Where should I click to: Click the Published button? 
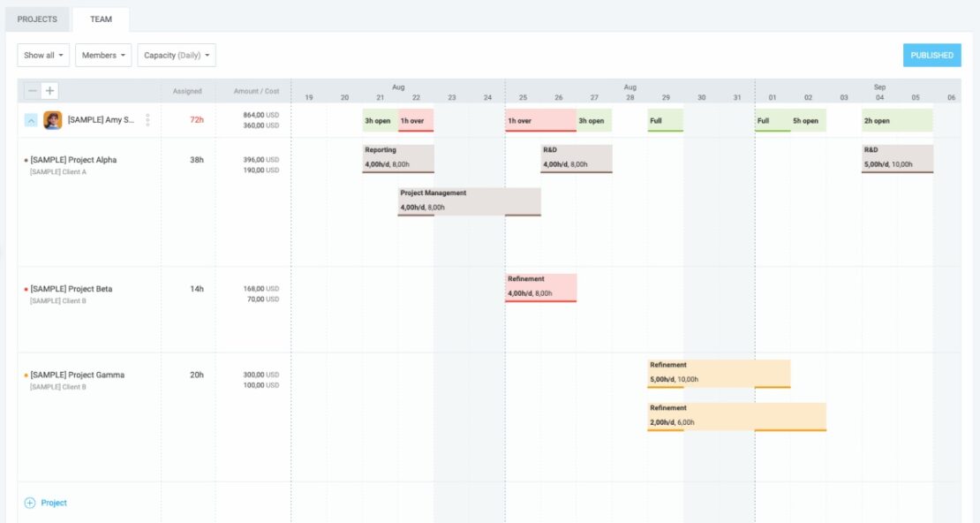[x=931, y=56]
